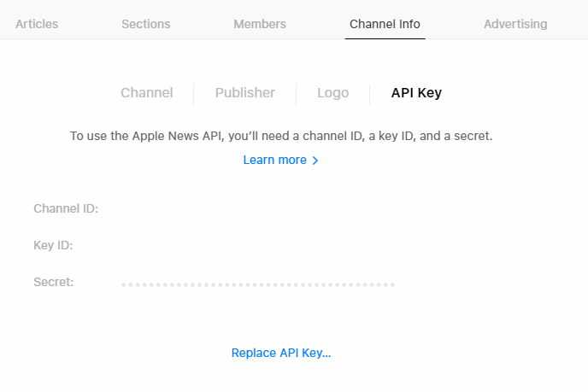Open the Logo sub-tab

(333, 93)
